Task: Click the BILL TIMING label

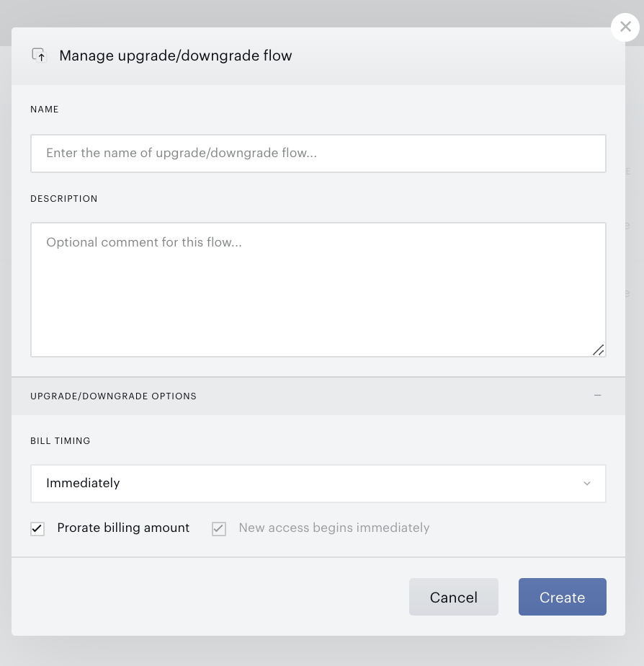Action: (61, 441)
